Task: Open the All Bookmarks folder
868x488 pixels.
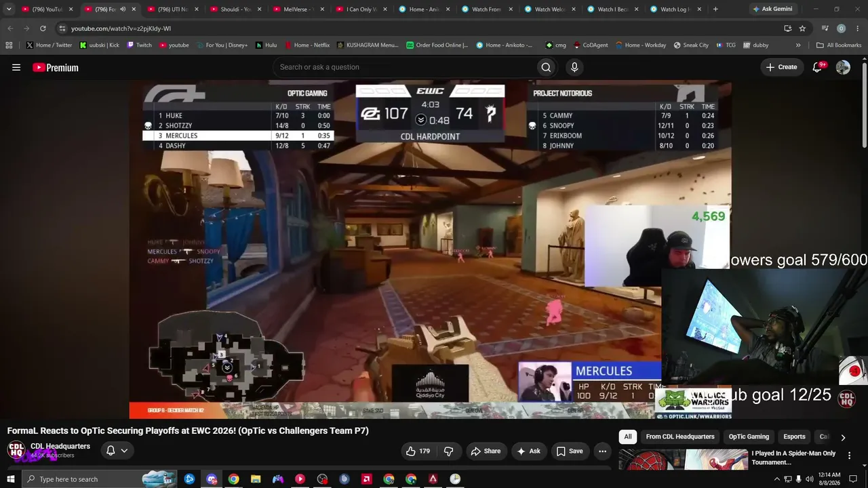Action: point(839,45)
